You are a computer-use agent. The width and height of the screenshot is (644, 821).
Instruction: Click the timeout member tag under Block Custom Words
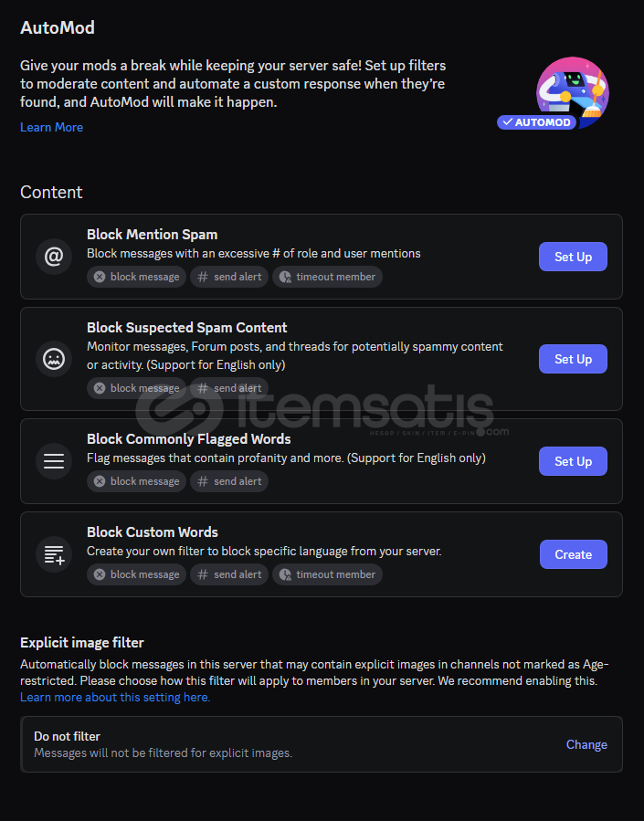pyautogui.click(x=327, y=574)
